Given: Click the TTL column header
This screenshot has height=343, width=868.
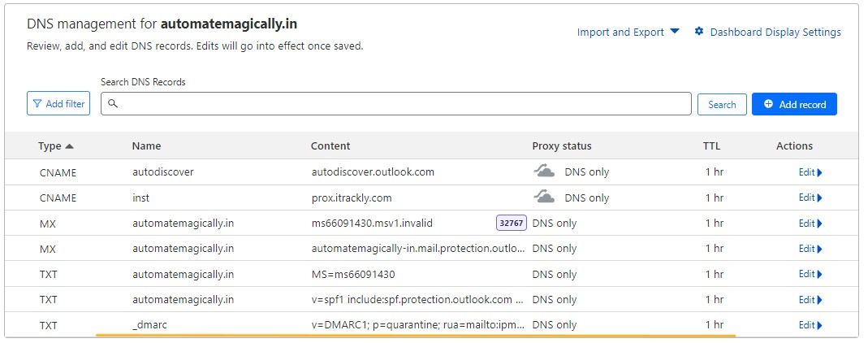Looking at the screenshot, I should (x=712, y=146).
